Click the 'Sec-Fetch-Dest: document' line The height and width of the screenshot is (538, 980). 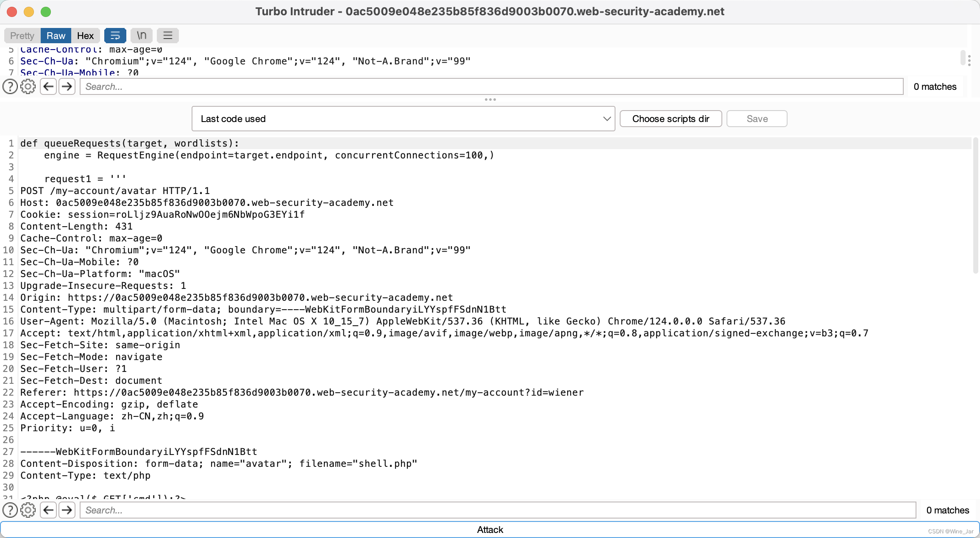tap(91, 380)
